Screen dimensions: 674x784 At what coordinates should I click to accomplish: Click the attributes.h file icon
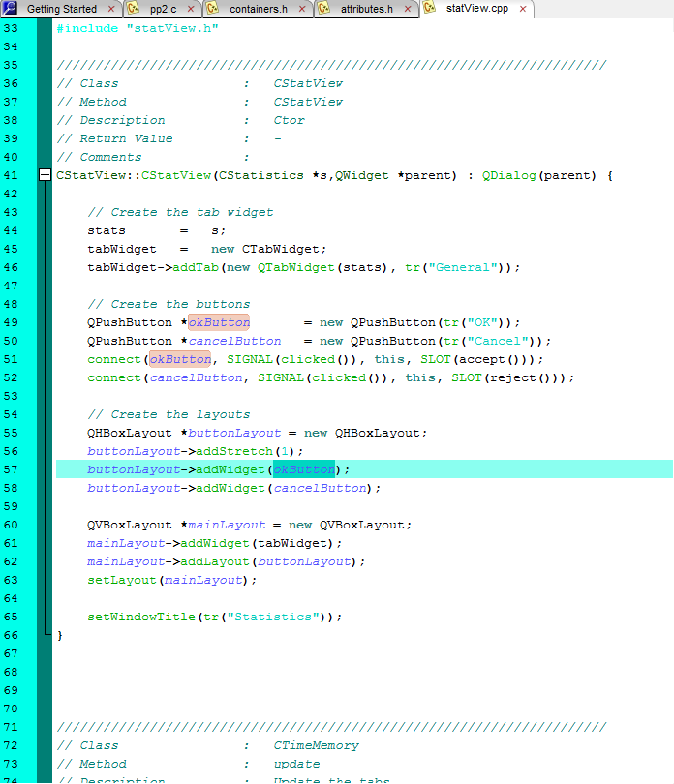(324, 9)
